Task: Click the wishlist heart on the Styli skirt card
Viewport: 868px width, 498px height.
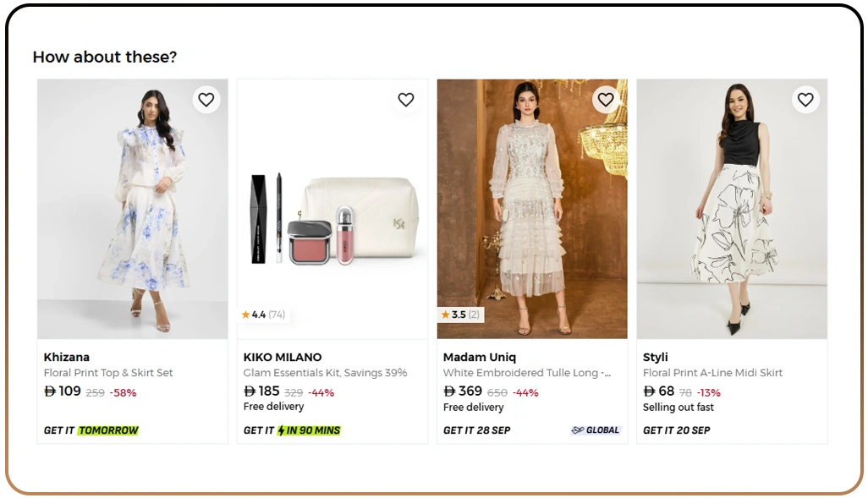Action: (x=805, y=100)
